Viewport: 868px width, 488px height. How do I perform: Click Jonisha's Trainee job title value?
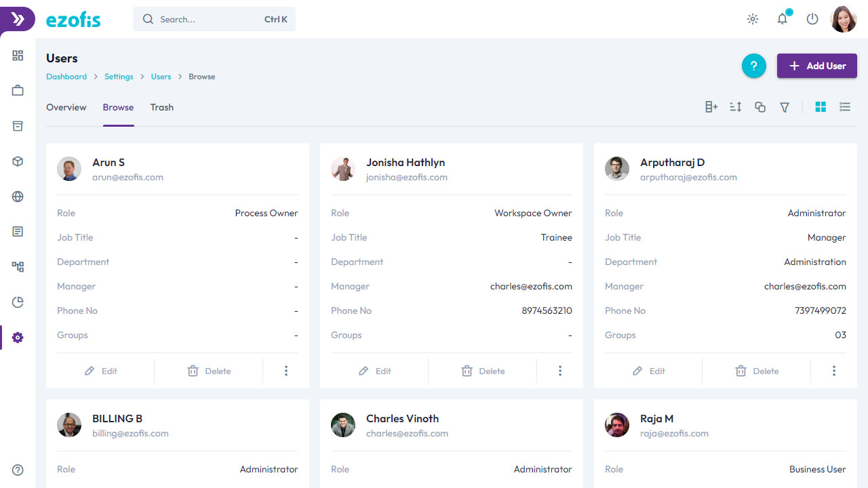click(x=557, y=237)
